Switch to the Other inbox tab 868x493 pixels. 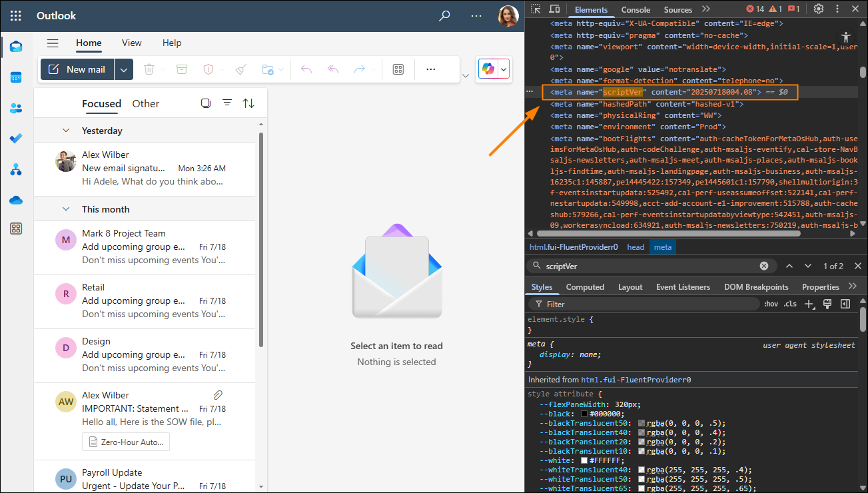(x=145, y=103)
